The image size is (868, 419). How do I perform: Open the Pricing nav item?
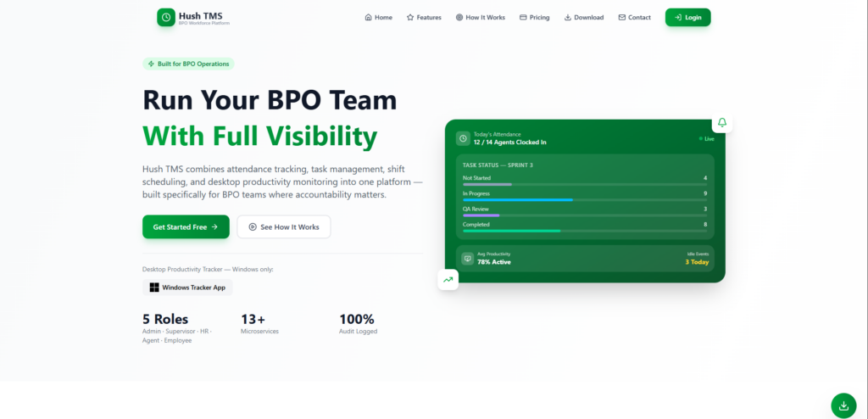535,18
